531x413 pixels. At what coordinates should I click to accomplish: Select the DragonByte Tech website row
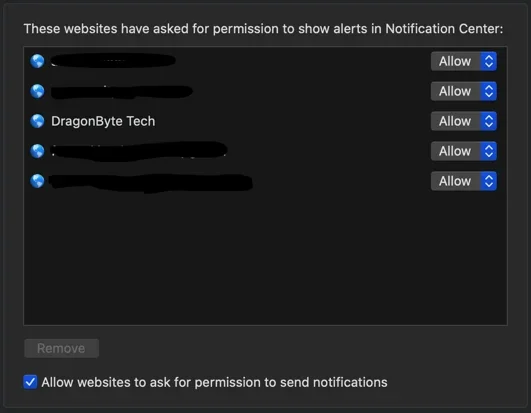[265, 121]
